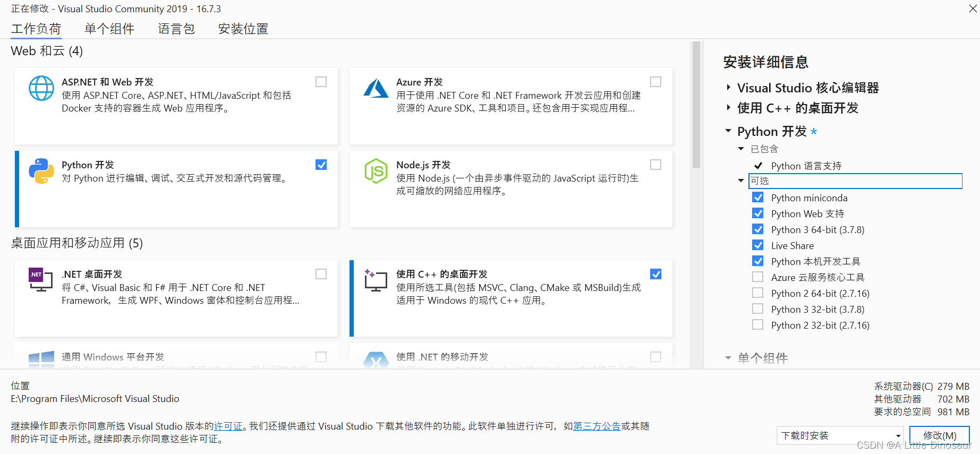Image resolution: width=980 pixels, height=454 pixels.
Task: Uncheck the Python miniconda option
Action: coord(758,198)
